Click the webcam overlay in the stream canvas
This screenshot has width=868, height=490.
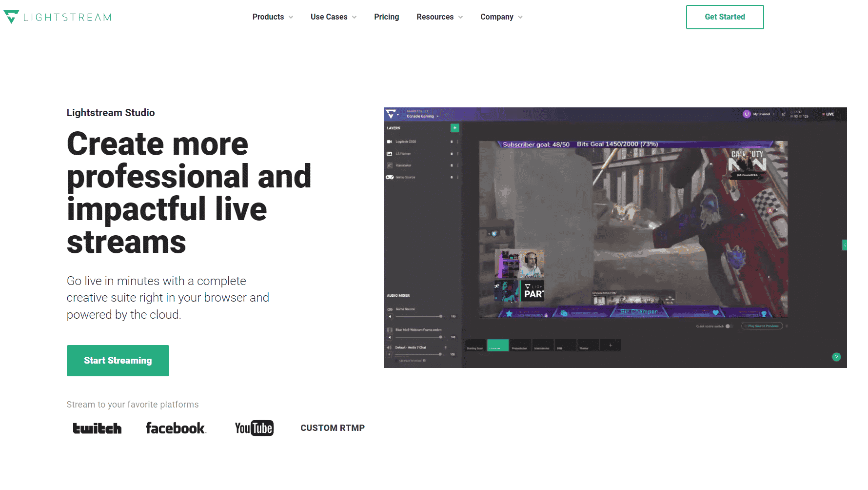pyautogui.click(x=520, y=264)
